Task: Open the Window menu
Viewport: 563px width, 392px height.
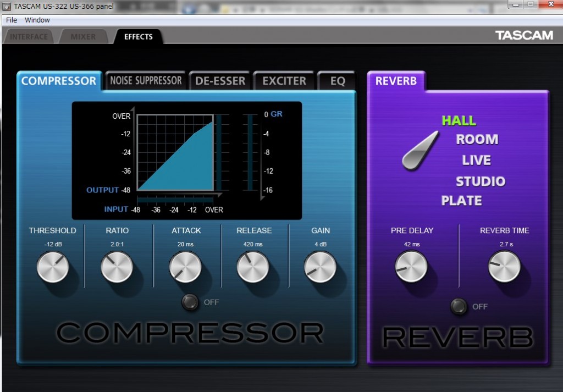Action: coord(37,20)
